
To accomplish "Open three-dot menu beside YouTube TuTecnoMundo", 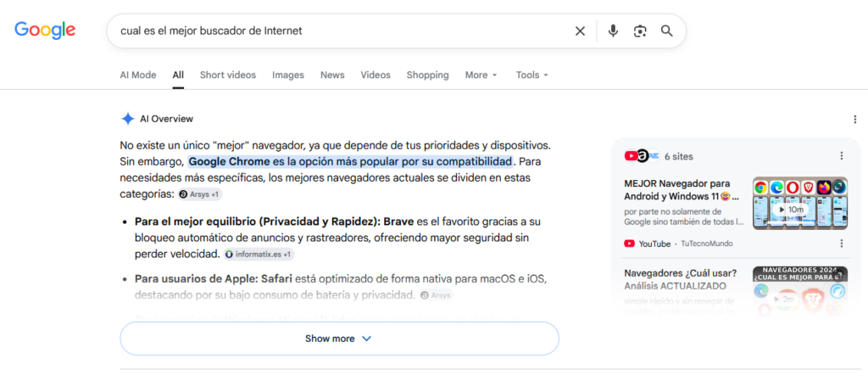I will click(842, 244).
